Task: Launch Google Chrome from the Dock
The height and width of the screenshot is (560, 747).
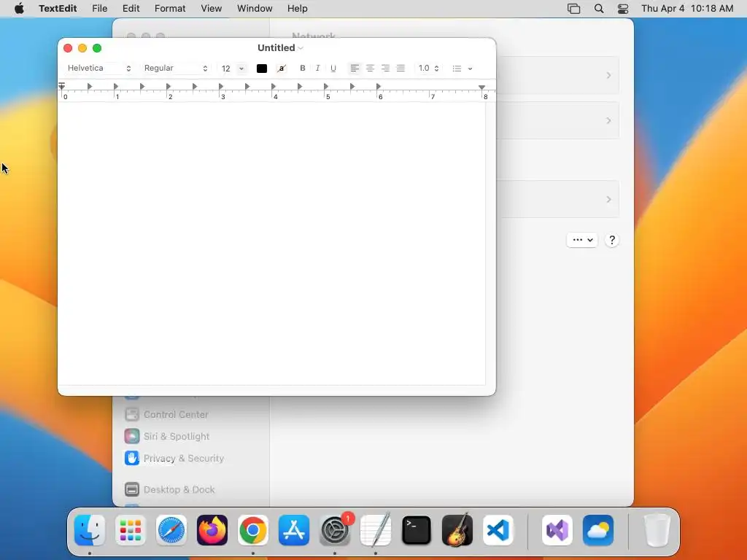Action: coord(253,530)
